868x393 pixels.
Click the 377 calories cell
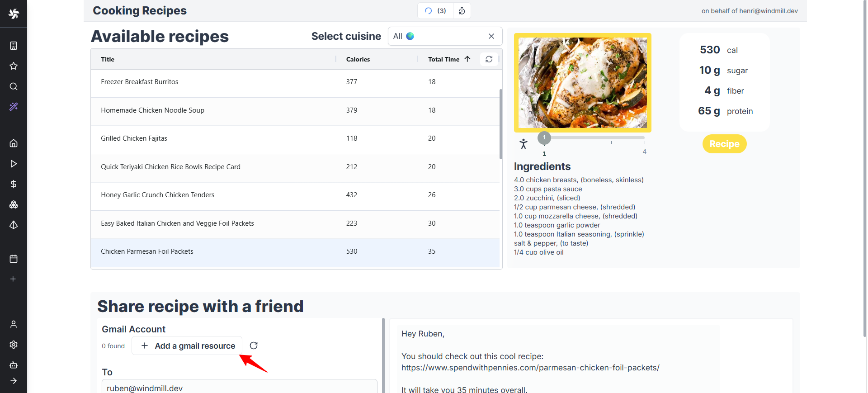point(352,82)
